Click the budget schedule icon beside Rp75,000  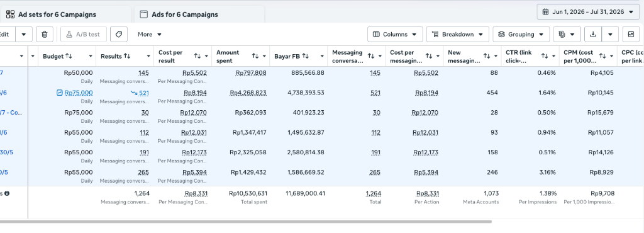[x=60, y=93]
